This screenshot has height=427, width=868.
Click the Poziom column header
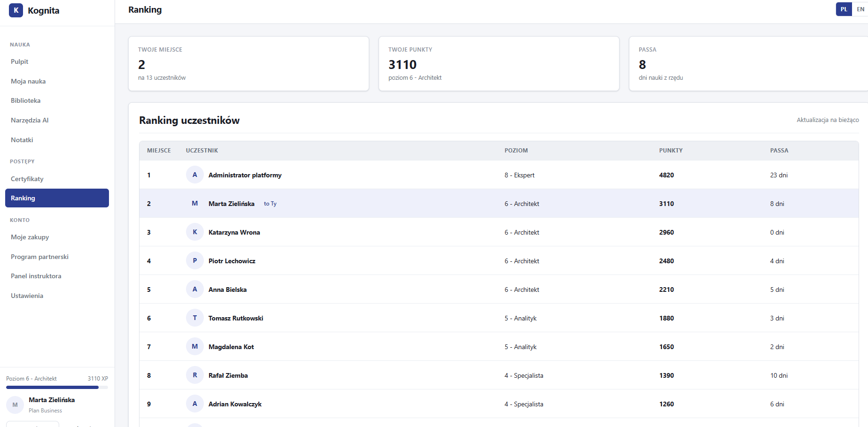[516, 151]
